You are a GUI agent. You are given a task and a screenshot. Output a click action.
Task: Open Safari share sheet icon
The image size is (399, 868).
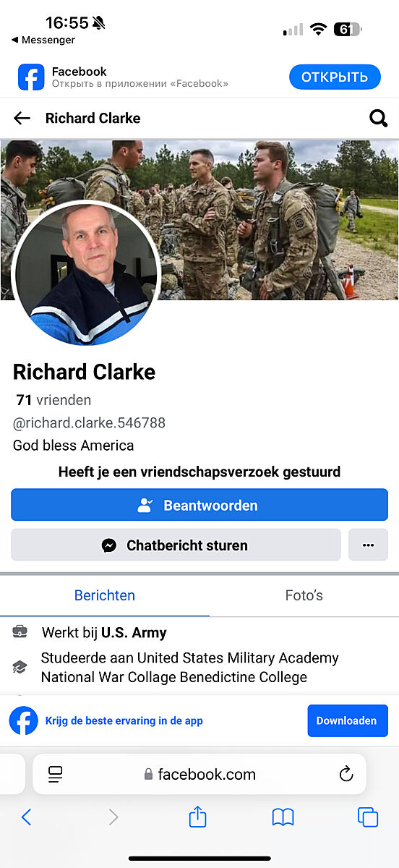click(197, 817)
